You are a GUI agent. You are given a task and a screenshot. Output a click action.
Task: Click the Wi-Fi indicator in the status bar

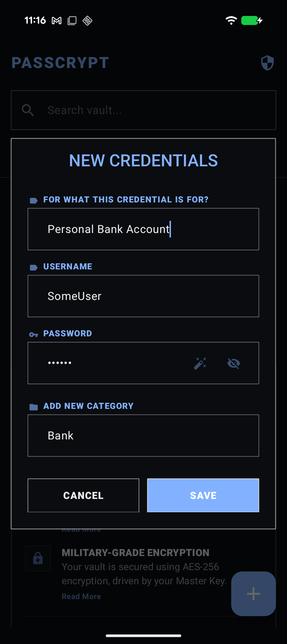[x=231, y=20]
